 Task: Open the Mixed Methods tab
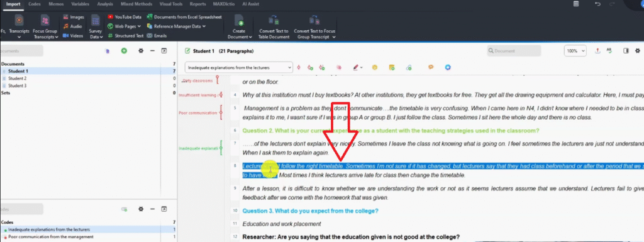(136, 4)
